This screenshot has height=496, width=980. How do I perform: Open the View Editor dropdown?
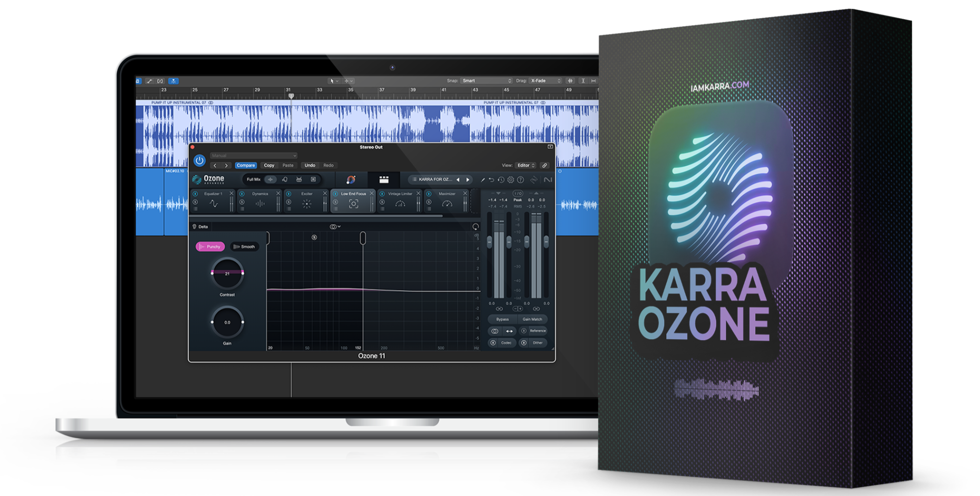click(526, 166)
